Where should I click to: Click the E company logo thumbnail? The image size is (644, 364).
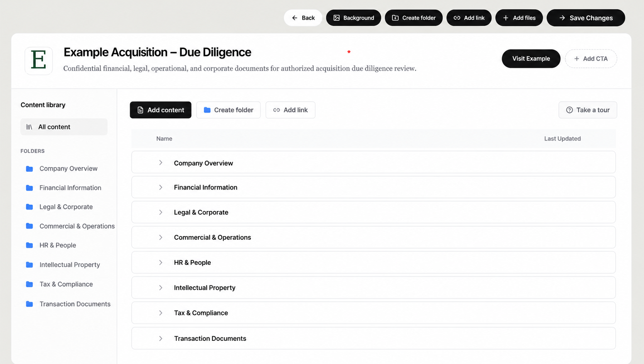coord(39,61)
